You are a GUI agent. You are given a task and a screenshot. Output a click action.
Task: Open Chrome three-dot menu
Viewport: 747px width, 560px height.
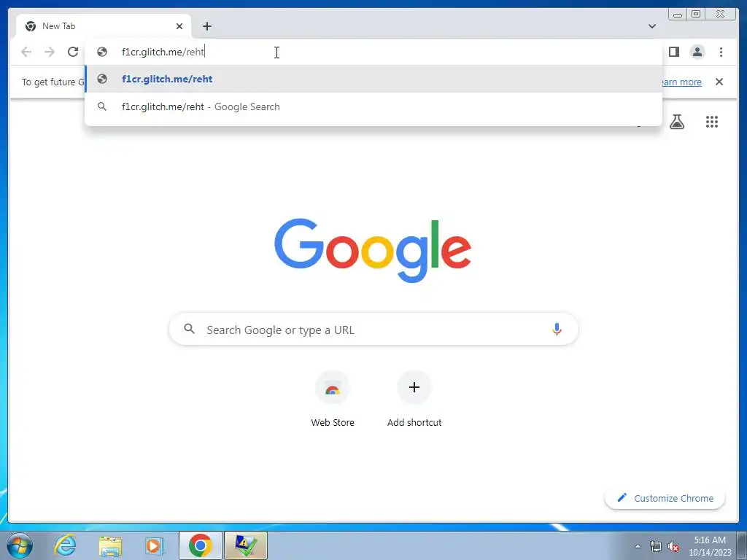721,52
